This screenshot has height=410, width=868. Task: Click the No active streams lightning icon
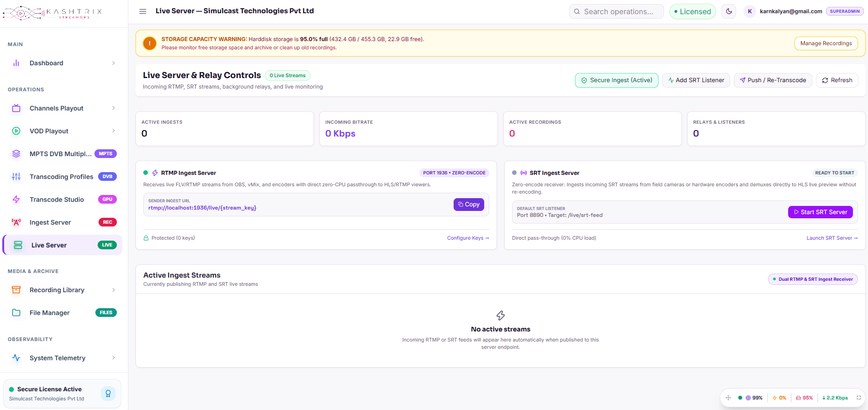point(501,315)
